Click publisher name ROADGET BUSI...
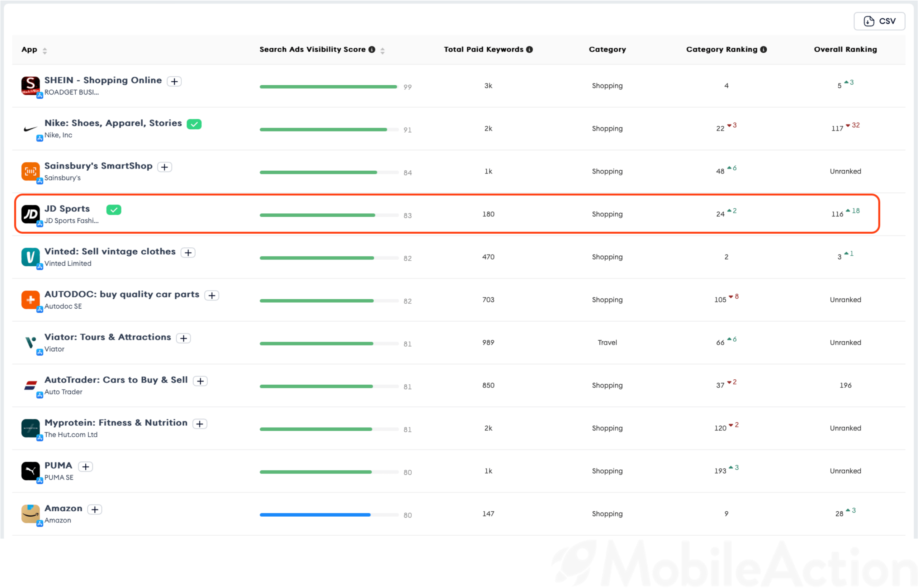 (71, 92)
